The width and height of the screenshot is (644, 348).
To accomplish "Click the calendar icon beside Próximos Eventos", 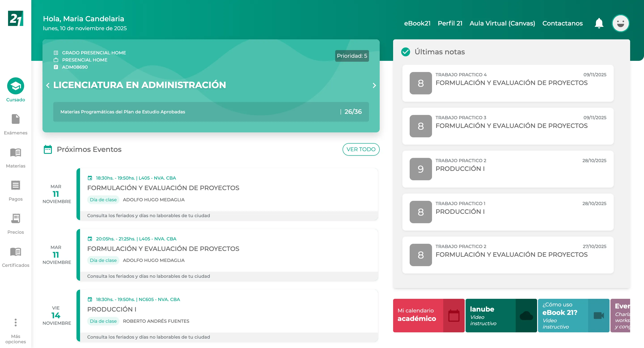I will [x=47, y=149].
